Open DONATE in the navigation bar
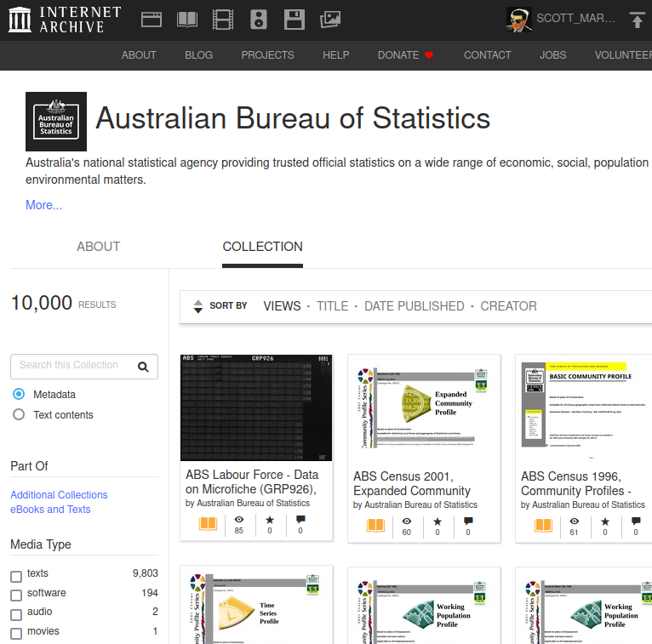This screenshot has height=644, width=652. pyautogui.click(x=405, y=54)
